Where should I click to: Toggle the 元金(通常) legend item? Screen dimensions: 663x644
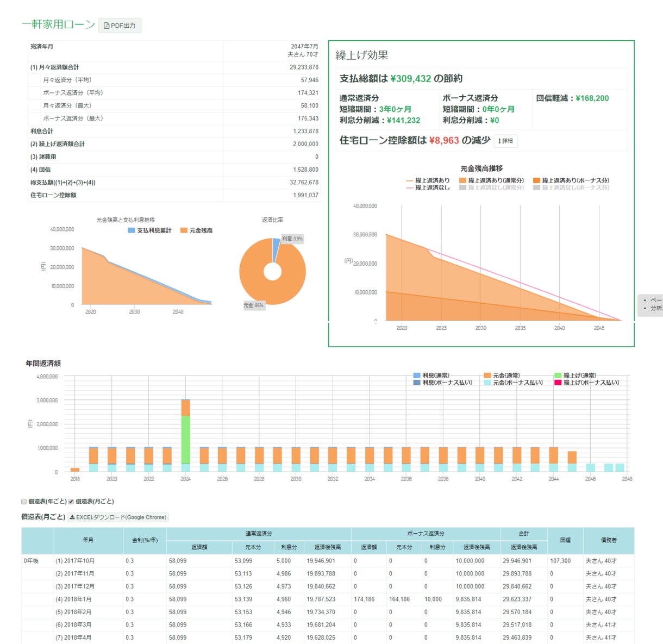(502, 376)
